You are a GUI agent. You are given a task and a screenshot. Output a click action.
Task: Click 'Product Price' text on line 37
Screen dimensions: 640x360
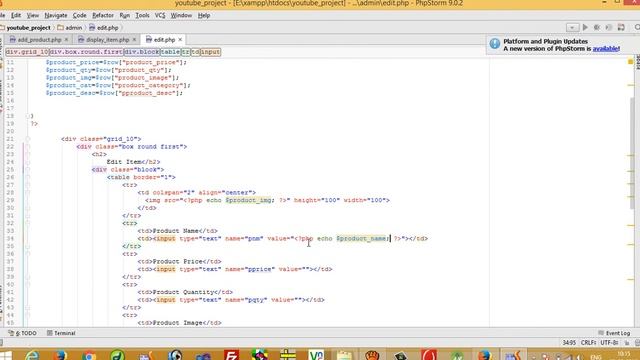point(178,262)
